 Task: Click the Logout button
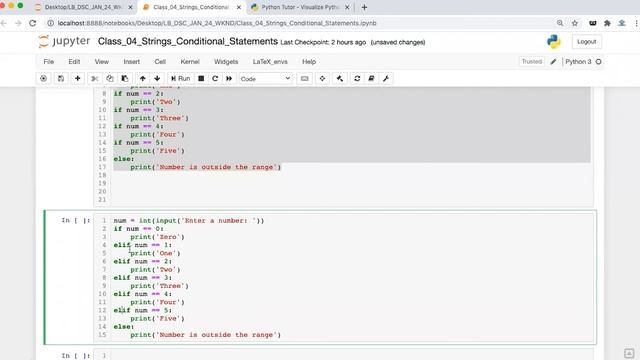tap(587, 42)
